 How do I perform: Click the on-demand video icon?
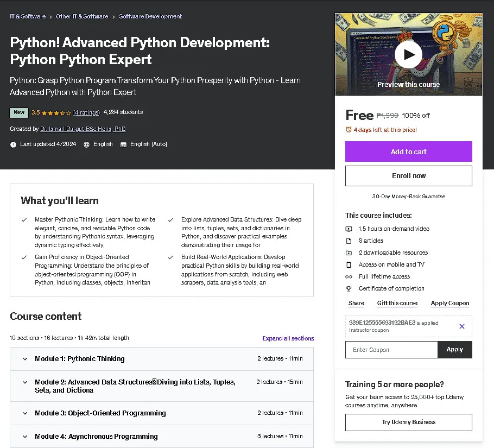coord(349,229)
